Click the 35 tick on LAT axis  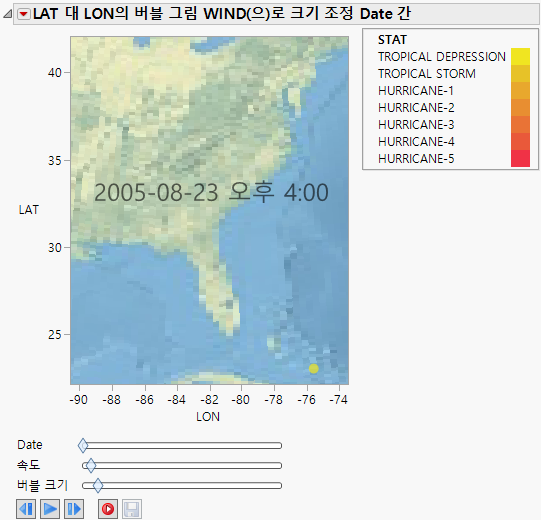click(x=55, y=160)
